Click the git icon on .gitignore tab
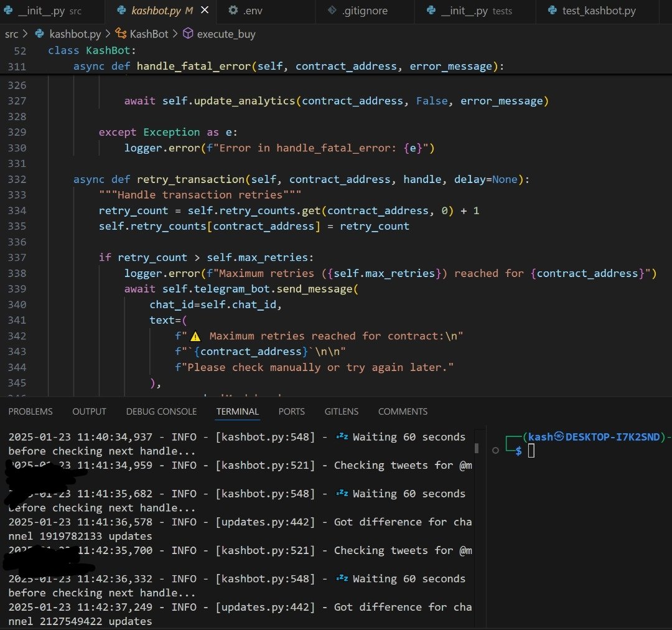Screen dimensions: 672x630 (x=332, y=11)
